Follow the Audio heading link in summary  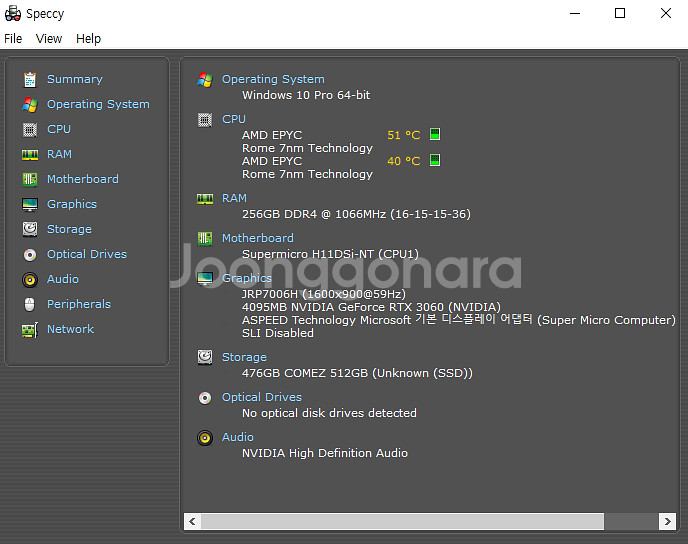pos(238,437)
